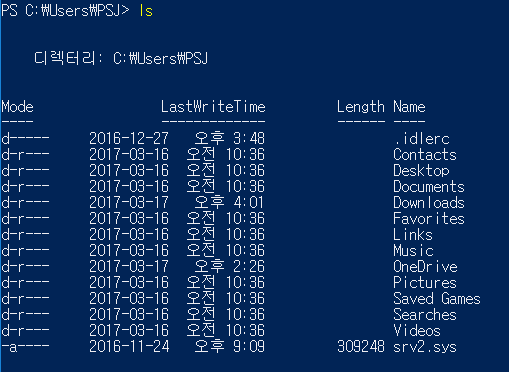
Task: Click the time '오후 2:26' in OneDrive row
Action: pos(230,267)
